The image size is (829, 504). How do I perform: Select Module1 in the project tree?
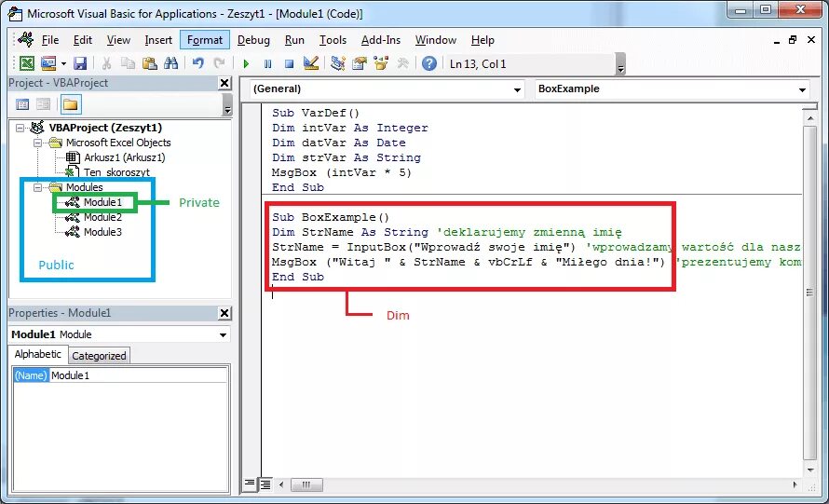pos(102,202)
